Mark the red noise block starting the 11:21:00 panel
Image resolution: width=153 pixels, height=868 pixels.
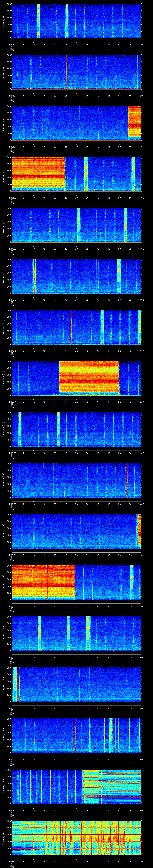[x=43, y=581]
